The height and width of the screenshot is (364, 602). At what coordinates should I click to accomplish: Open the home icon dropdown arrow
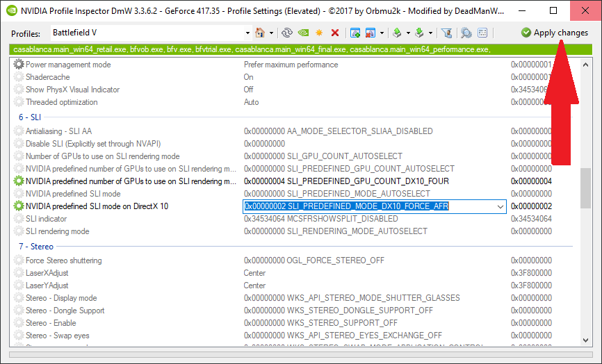pos(271,33)
